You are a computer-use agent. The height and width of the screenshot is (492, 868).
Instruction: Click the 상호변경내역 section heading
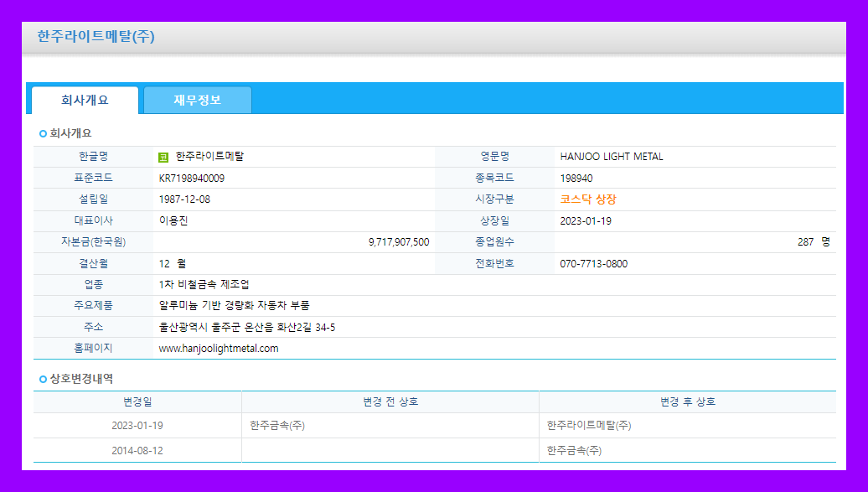click(81, 379)
